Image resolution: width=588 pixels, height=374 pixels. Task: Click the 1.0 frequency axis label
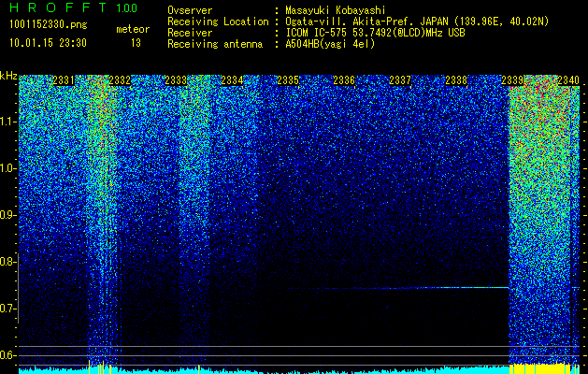pyautogui.click(x=7, y=169)
